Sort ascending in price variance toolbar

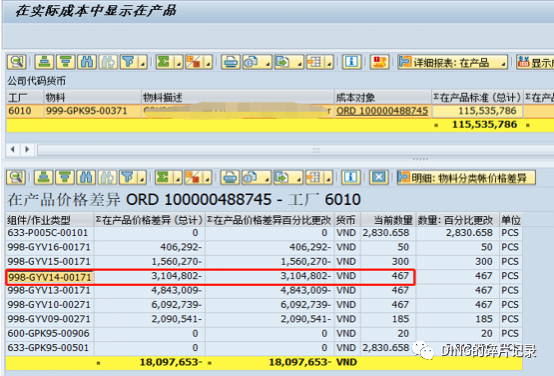[x=44, y=177]
